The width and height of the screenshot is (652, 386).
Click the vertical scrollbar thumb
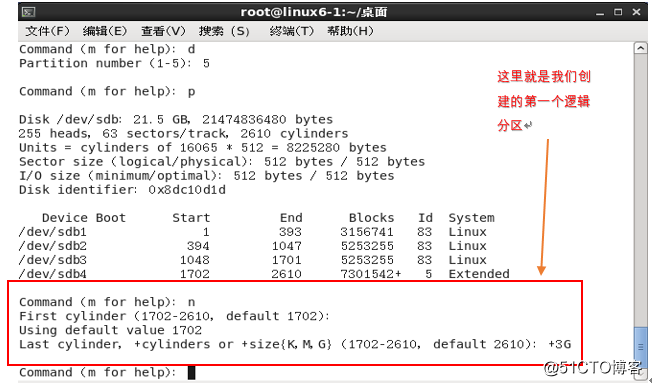pyautogui.click(x=640, y=346)
